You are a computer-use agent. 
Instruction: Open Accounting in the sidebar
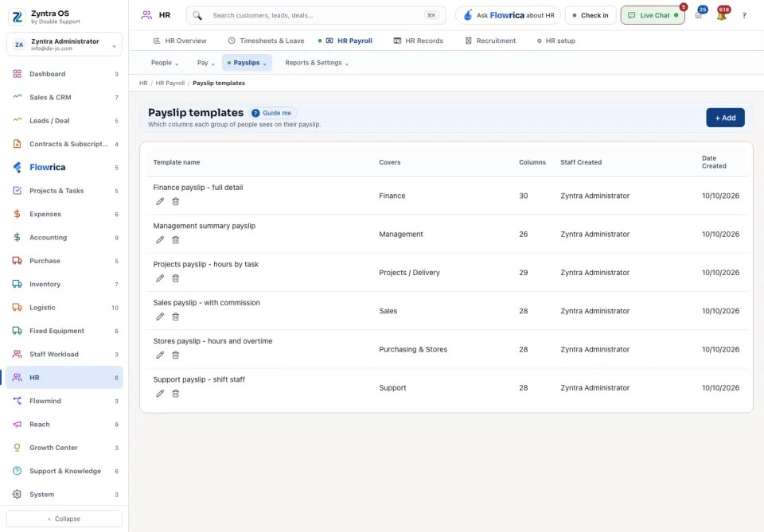(x=64, y=238)
